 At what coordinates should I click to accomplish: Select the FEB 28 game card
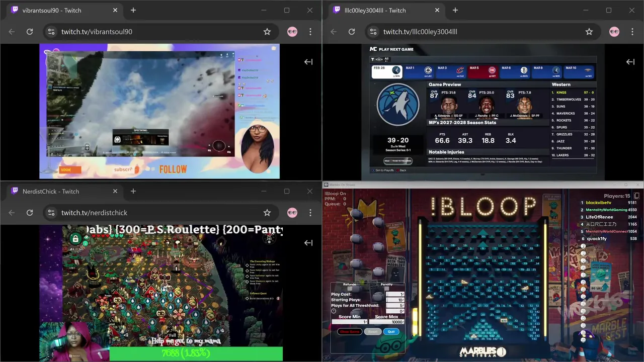pos(387,72)
